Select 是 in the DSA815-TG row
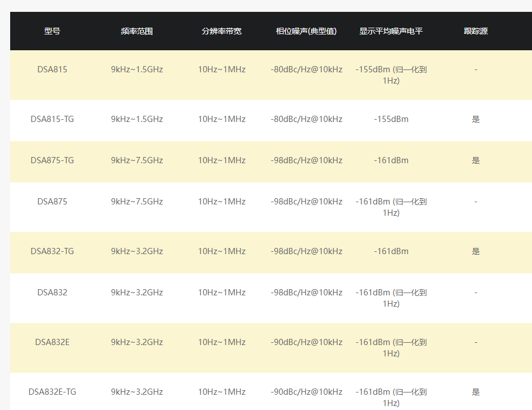Viewport: 532px width, 410px height. [476, 119]
